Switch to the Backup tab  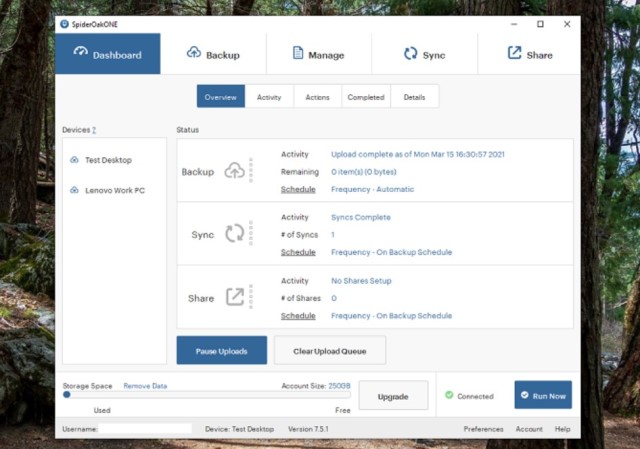(213, 54)
